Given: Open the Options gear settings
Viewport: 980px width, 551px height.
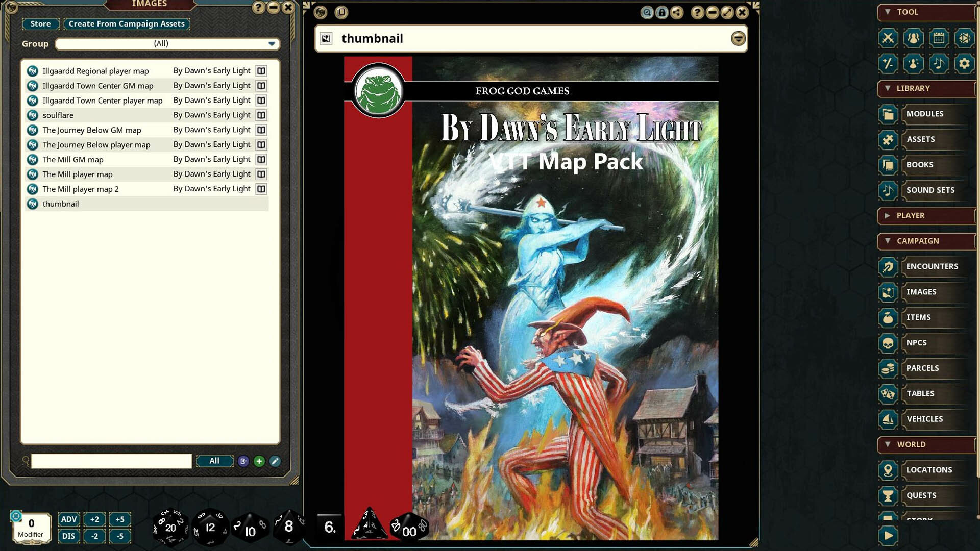Looking at the screenshot, I should [x=964, y=64].
